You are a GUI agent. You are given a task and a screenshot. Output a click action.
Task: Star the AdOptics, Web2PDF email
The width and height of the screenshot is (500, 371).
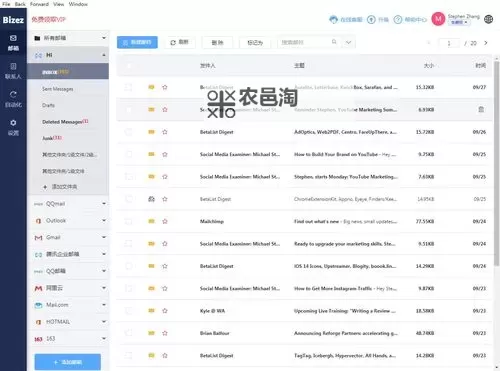click(165, 132)
